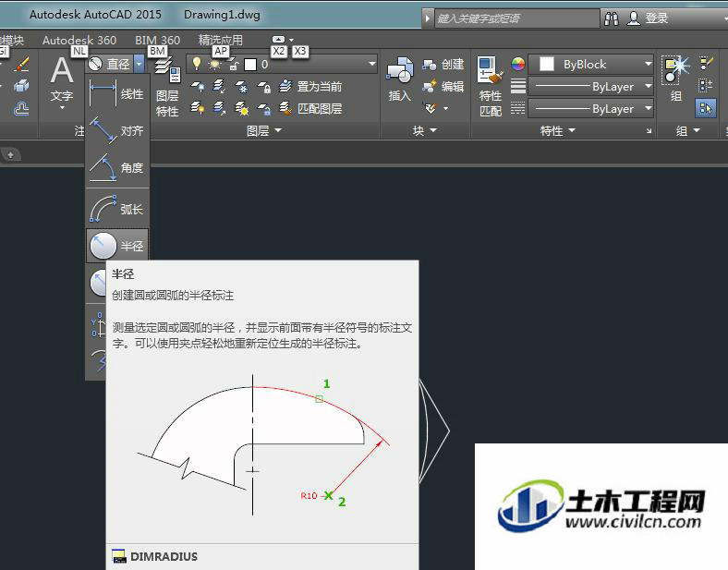The width and height of the screenshot is (728, 570).
Task: Expand the 特性 panel title
Action: click(557, 131)
